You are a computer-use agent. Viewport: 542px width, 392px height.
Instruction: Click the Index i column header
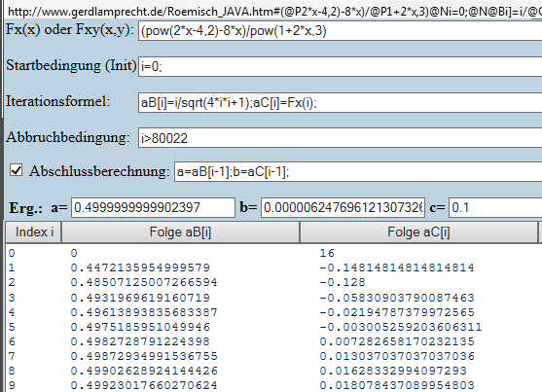[x=34, y=232]
